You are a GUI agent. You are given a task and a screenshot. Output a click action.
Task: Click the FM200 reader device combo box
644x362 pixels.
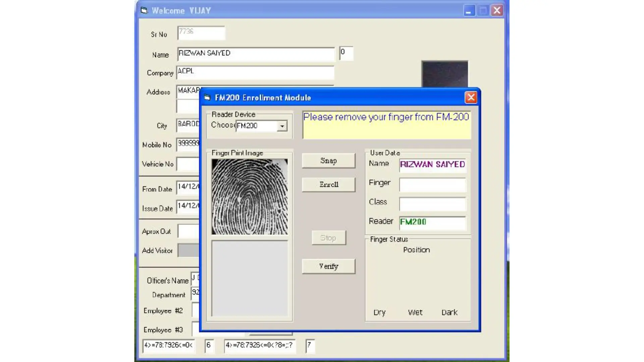coord(257,126)
